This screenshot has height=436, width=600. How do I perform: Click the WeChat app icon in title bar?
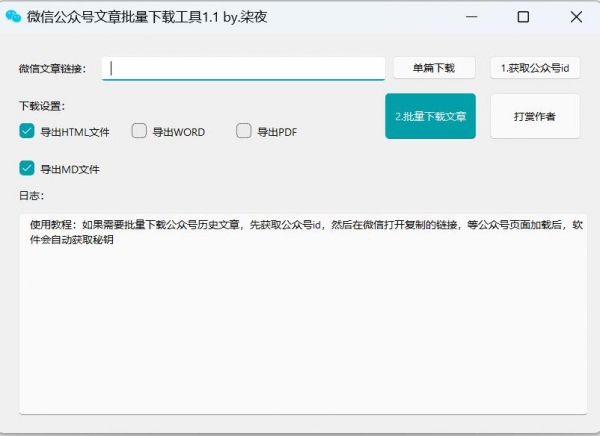coord(13,16)
